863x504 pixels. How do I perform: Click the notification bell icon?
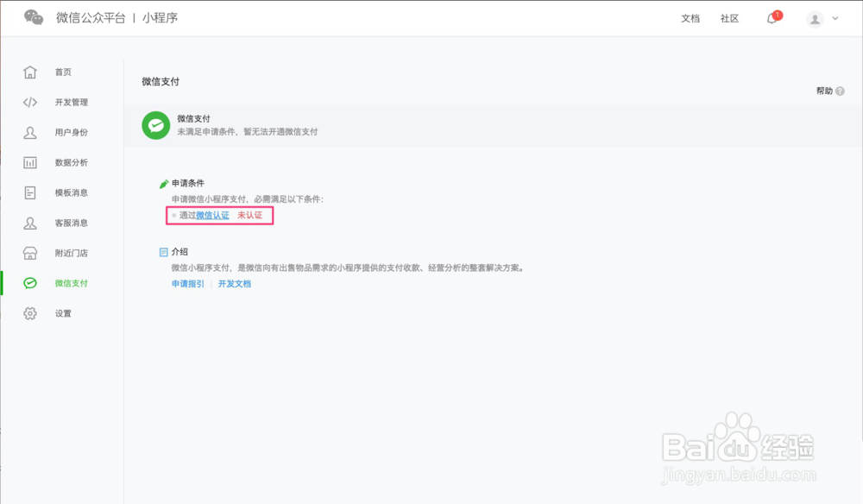[x=772, y=18]
